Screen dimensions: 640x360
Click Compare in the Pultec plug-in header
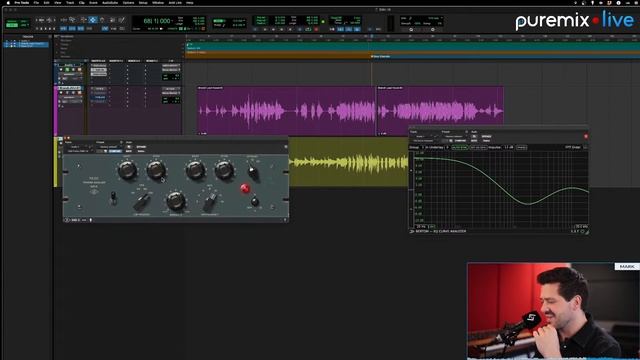click(115, 151)
